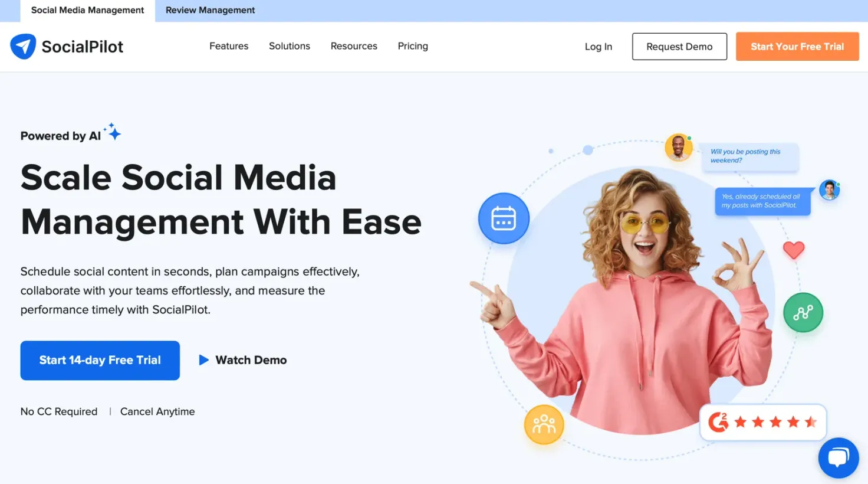Image resolution: width=868 pixels, height=484 pixels.
Task: Click the SocialPilot paper-plane logo icon
Action: [x=23, y=47]
